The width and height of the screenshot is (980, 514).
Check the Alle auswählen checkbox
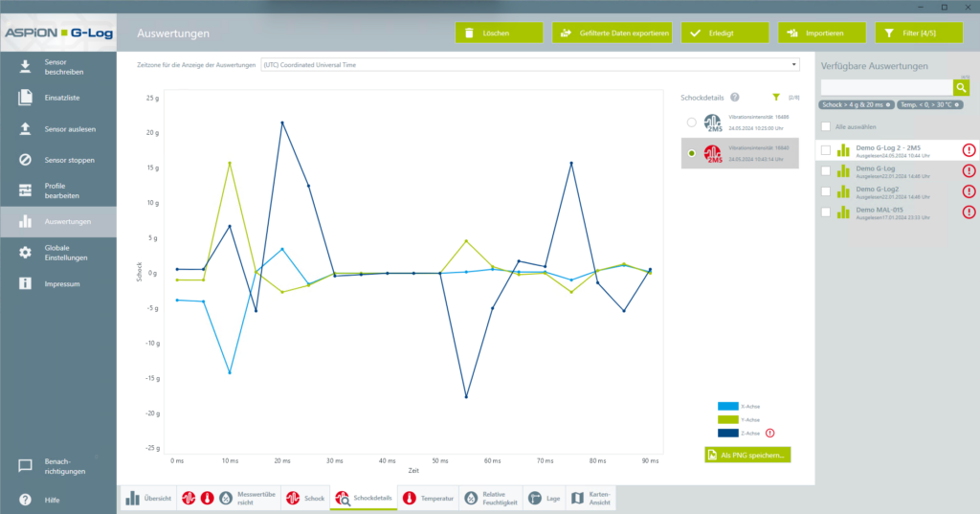click(826, 127)
